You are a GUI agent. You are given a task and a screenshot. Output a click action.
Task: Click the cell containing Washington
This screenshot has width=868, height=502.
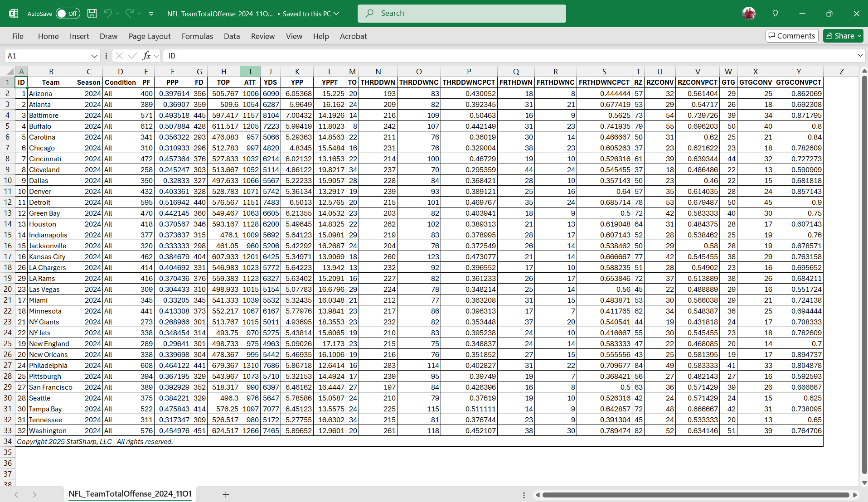tap(51, 430)
